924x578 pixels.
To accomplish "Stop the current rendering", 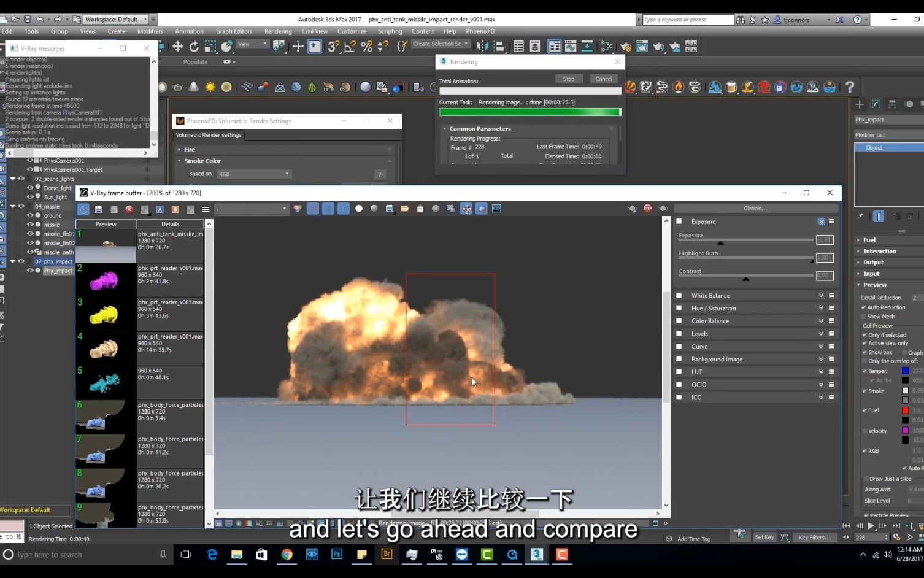I will coord(569,79).
